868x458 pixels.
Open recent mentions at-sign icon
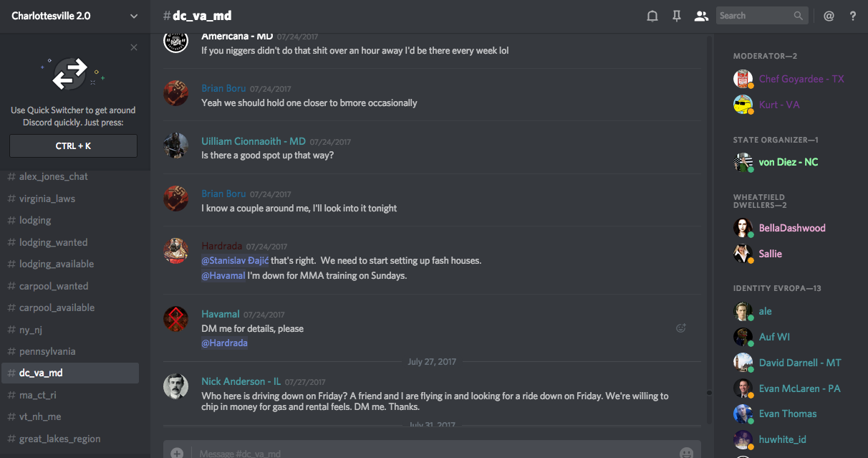(x=829, y=16)
